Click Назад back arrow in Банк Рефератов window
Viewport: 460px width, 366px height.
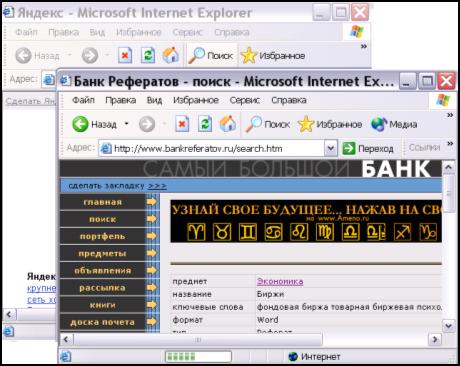click(x=80, y=124)
